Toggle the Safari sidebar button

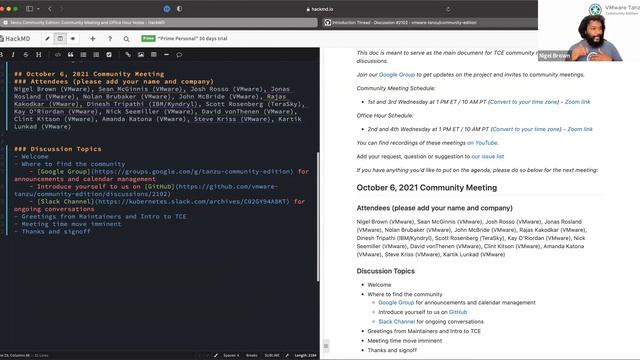tap(29, 9)
